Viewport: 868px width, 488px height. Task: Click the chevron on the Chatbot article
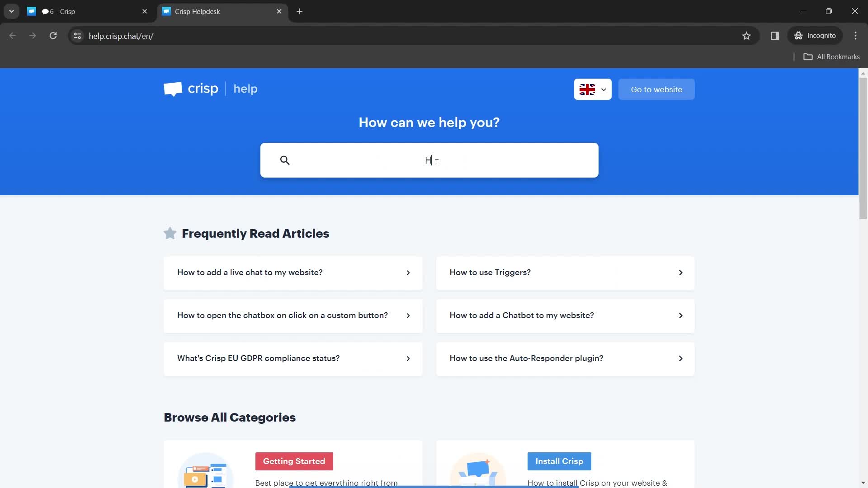click(680, 315)
